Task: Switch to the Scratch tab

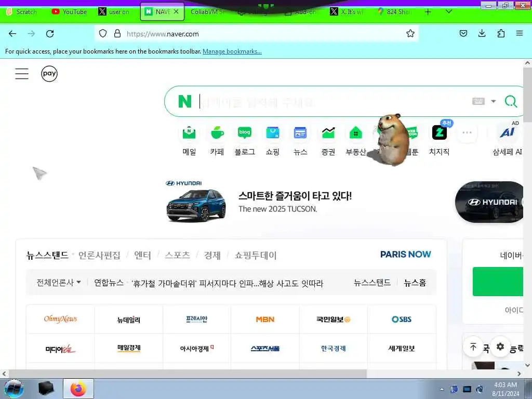Action: click(22, 12)
